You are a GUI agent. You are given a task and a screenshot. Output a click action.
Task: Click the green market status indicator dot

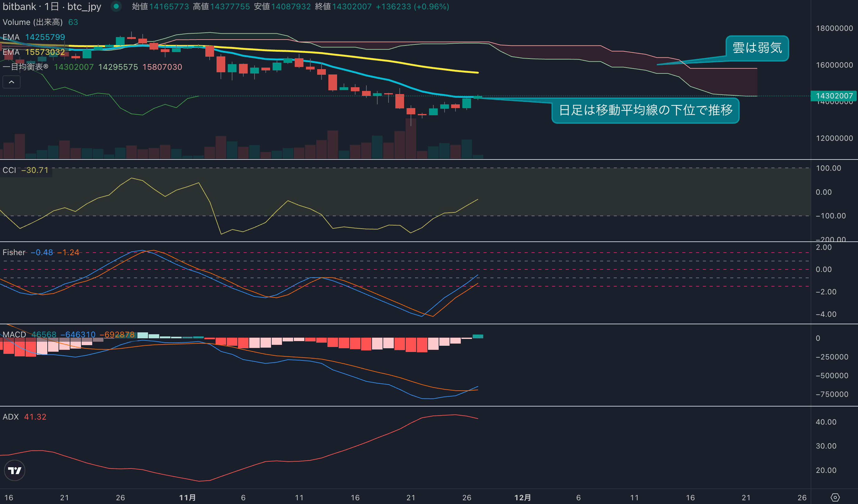pos(116,6)
